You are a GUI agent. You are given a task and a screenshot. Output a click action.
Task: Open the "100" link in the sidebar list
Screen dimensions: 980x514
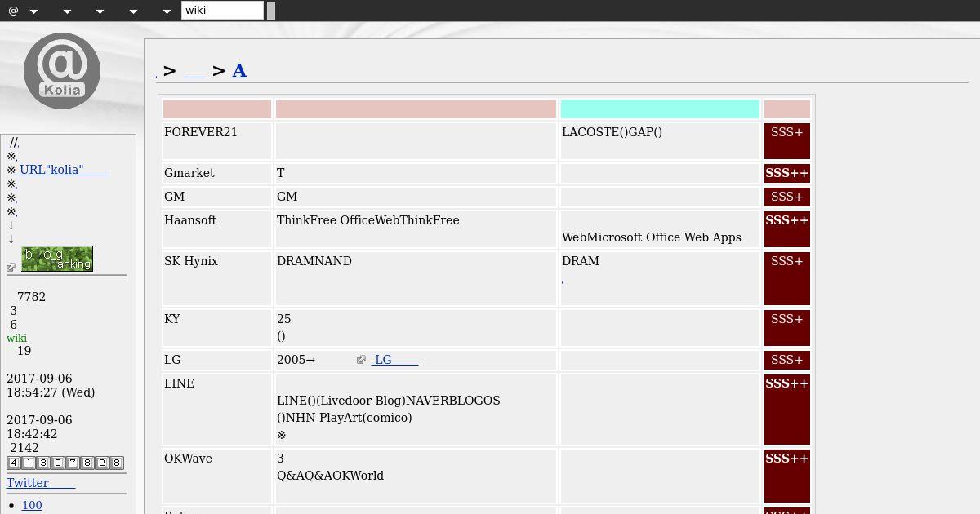pyautogui.click(x=32, y=506)
